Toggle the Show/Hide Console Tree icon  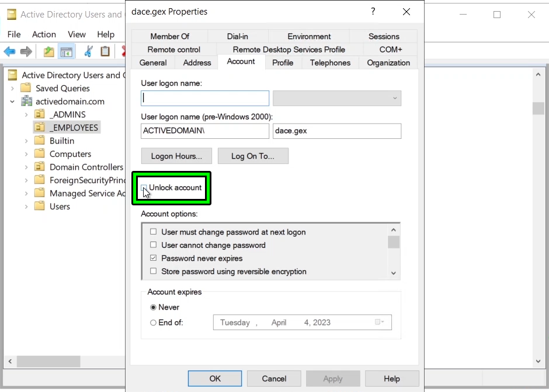click(x=67, y=51)
